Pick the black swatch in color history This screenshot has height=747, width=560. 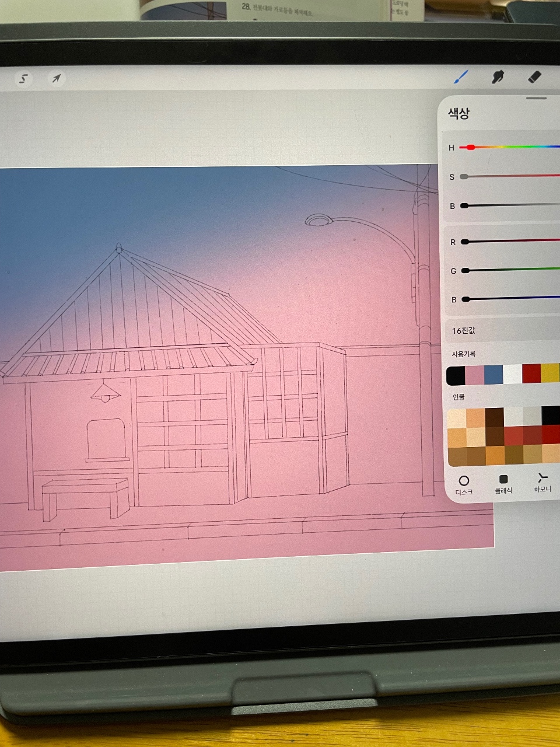point(456,376)
